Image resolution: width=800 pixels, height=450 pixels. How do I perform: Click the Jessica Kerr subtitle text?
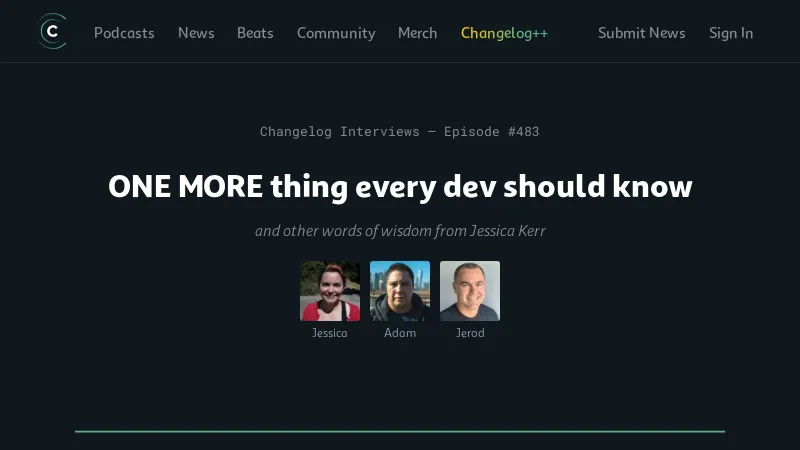point(400,231)
